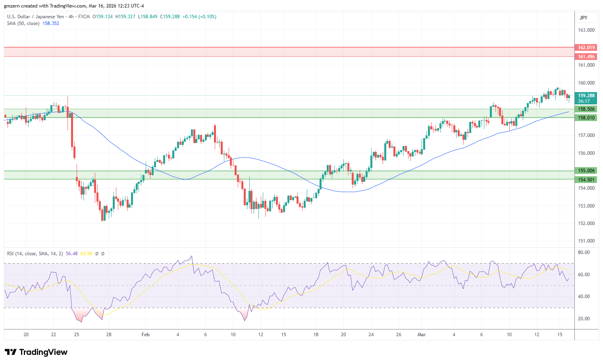Image resolution: width=603 pixels, height=364 pixels.
Task: Select the close value C159.288 in the legend
Action: click(170, 17)
